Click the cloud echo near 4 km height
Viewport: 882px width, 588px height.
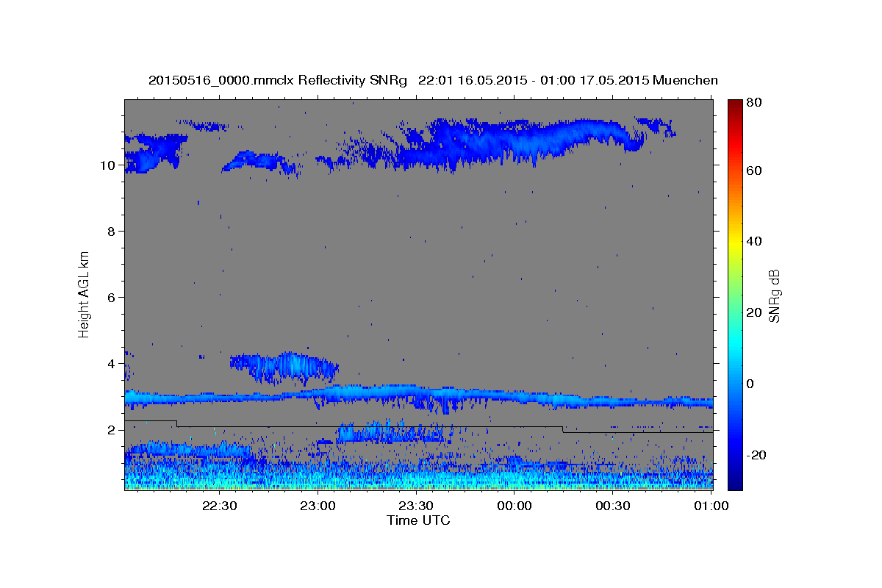285,367
